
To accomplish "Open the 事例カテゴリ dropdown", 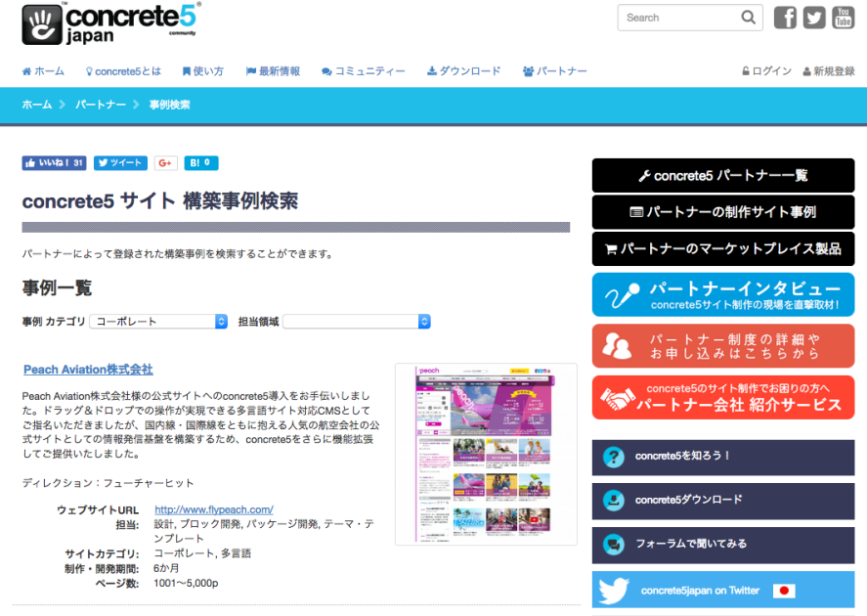I will click(158, 321).
